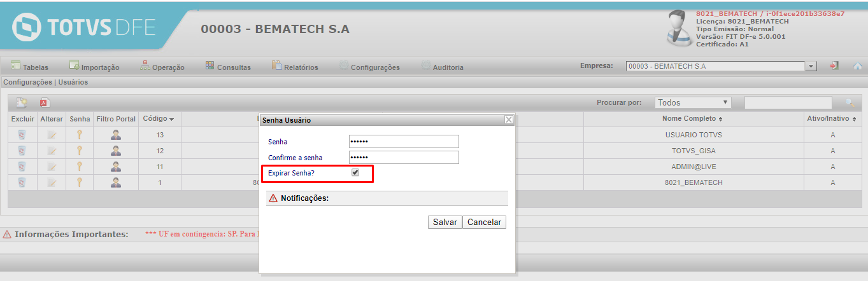Edit the user with code 1
Viewport: 868px width, 281px height.
point(52,182)
